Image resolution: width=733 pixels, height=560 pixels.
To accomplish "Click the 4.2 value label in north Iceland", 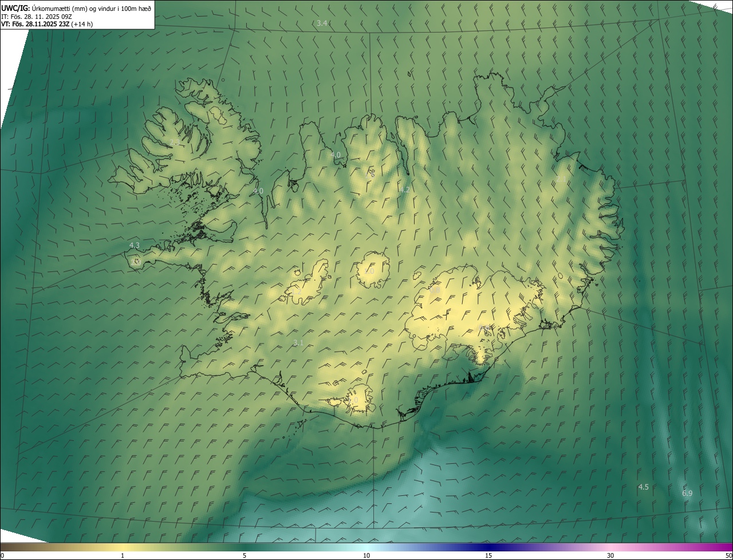I will [x=405, y=190].
